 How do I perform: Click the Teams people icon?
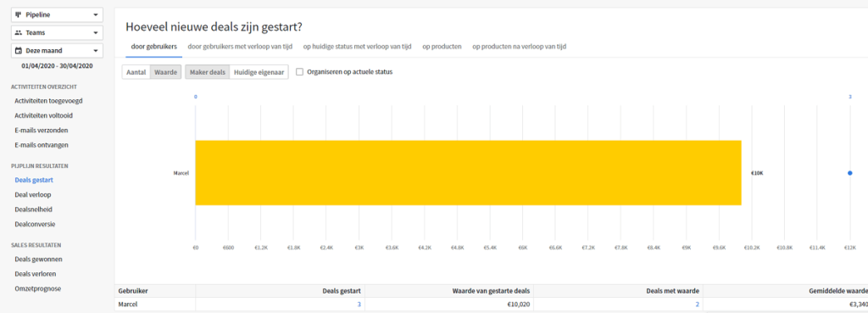click(19, 33)
